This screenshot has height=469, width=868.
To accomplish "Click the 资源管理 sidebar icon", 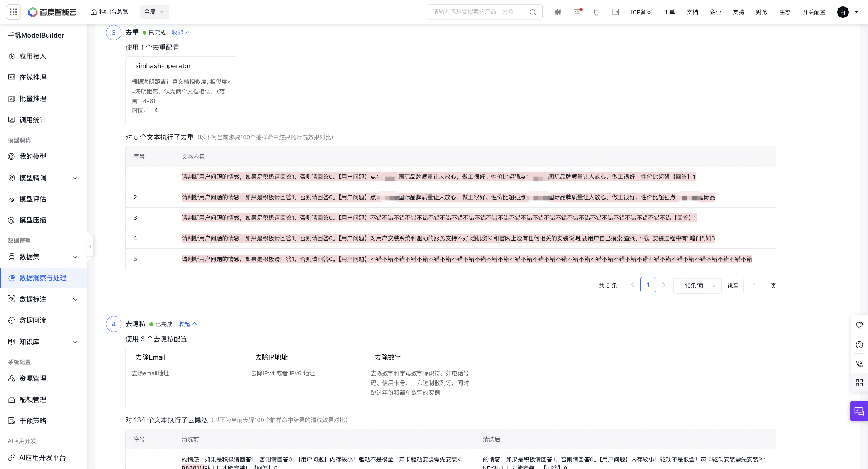I will tap(12, 378).
